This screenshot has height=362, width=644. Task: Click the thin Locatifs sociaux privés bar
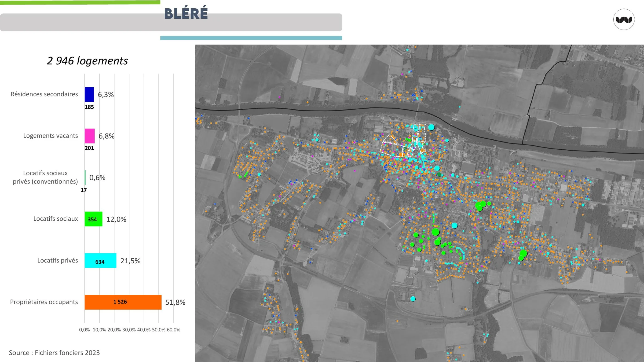click(x=85, y=178)
